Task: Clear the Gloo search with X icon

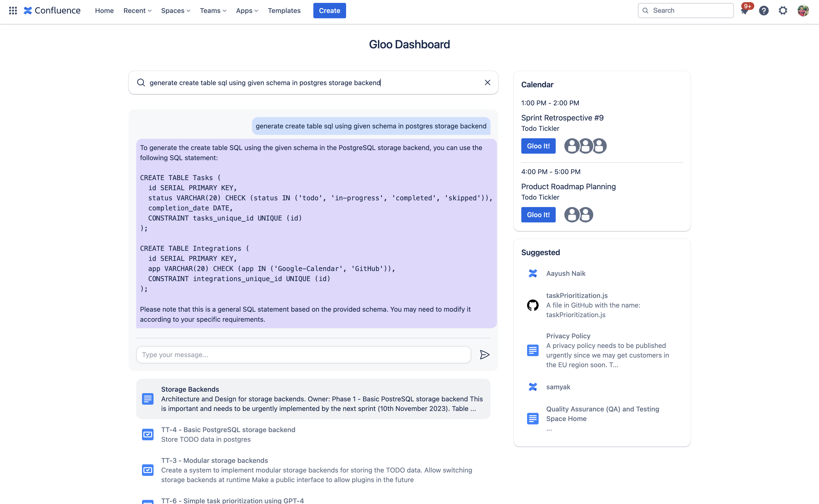Action: [487, 82]
